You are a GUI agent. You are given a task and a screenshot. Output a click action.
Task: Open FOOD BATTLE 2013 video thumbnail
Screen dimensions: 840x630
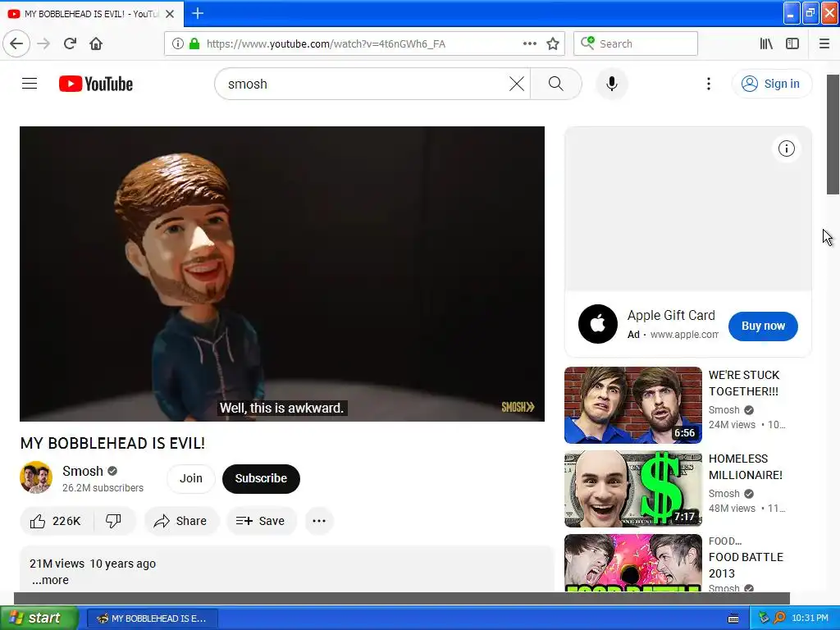pos(632,563)
